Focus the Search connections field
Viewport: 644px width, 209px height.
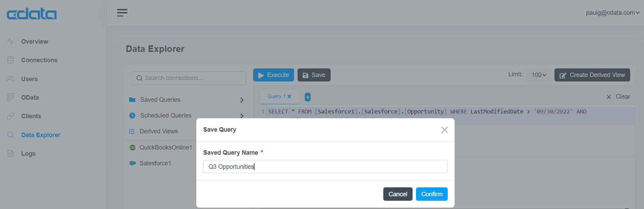click(188, 78)
